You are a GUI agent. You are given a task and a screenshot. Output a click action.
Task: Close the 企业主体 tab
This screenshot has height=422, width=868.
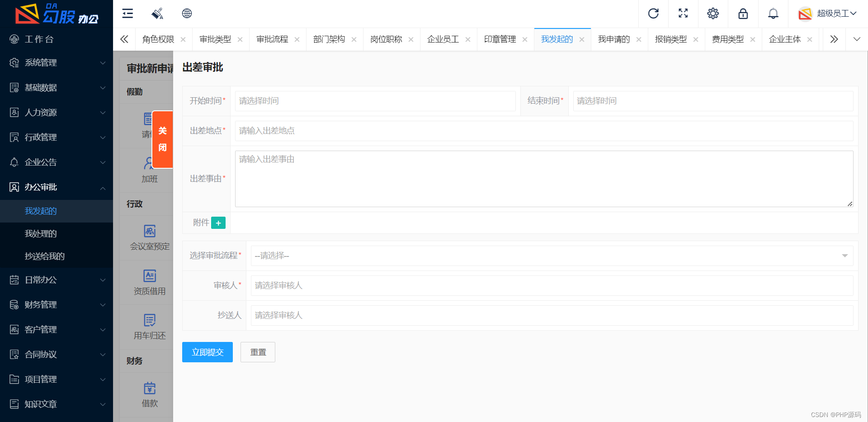point(810,39)
